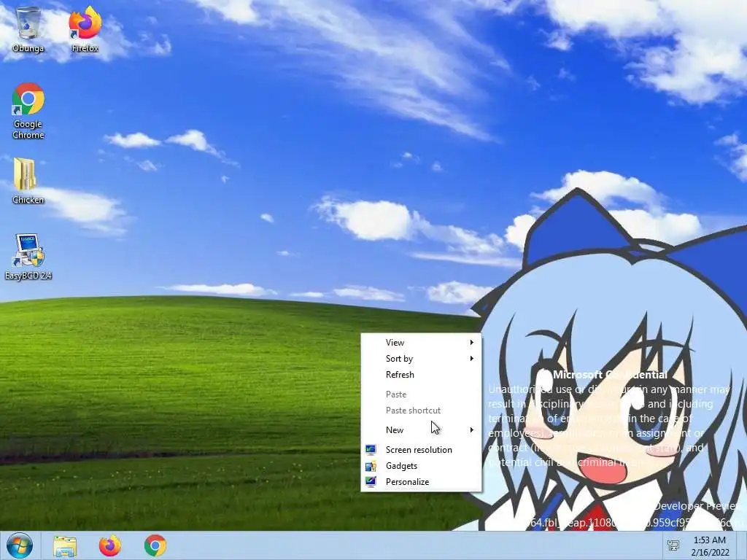Click the network tray icon
The height and width of the screenshot is (560, 747).
coord(673,545)
